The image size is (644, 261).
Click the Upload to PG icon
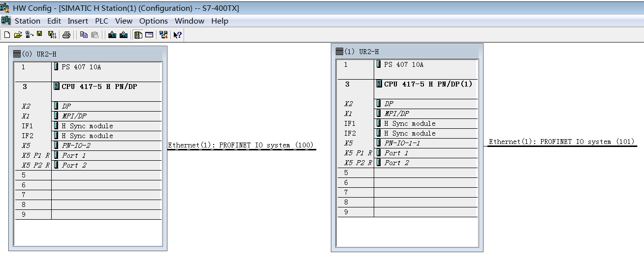point(124,35)
